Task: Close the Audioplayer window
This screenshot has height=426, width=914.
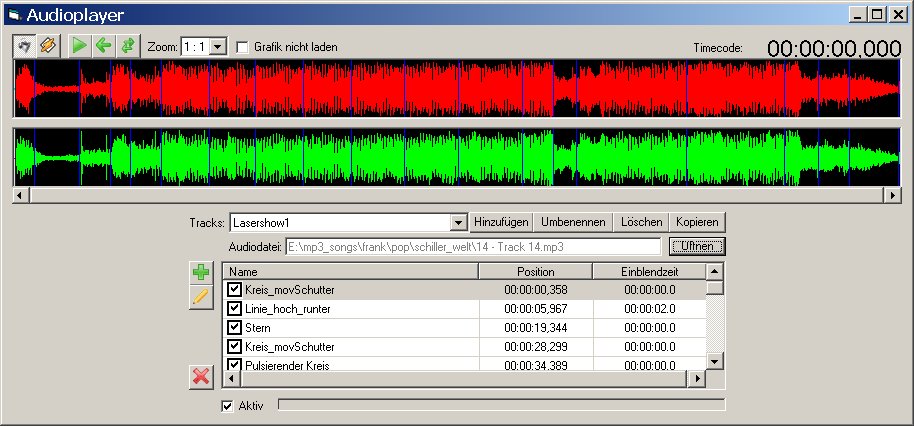Action: [x=898, y=15]
